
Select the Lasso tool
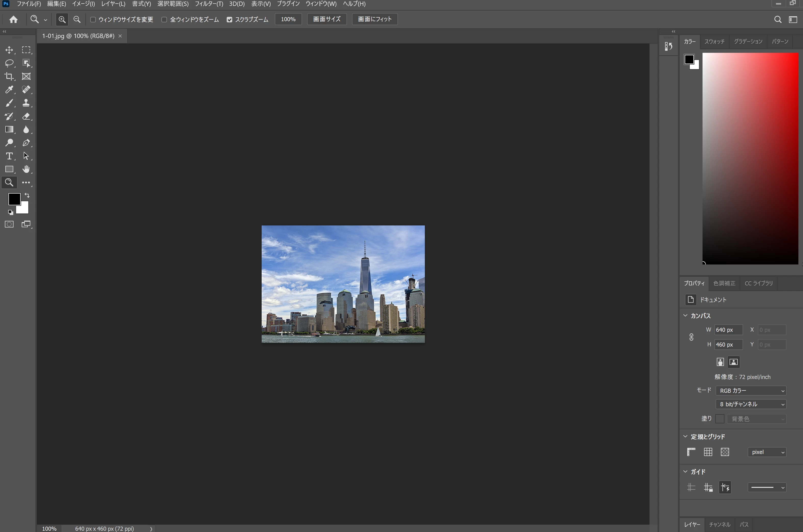point(9,63)
